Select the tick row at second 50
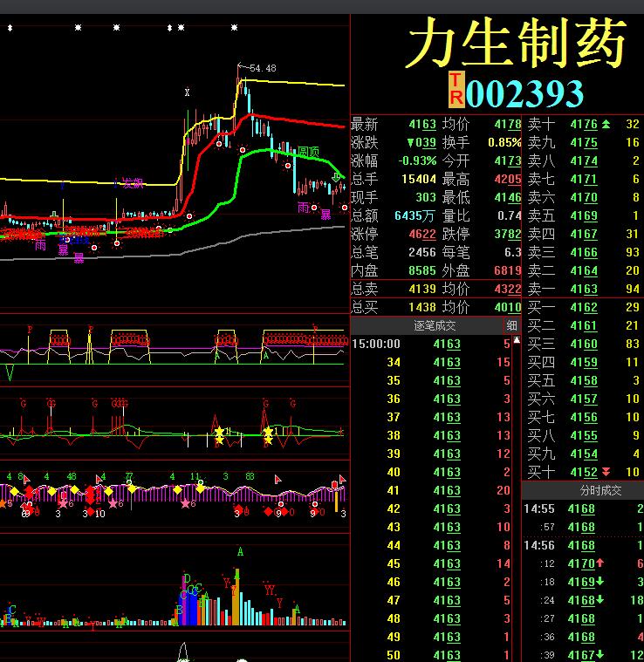Viewport: 644px width, 662px height. [431, 655]
